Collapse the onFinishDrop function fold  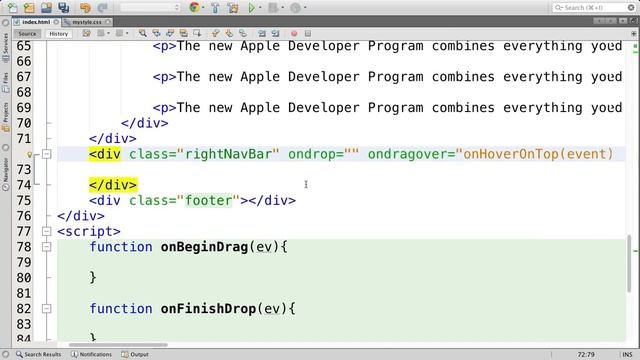point(47,309)
